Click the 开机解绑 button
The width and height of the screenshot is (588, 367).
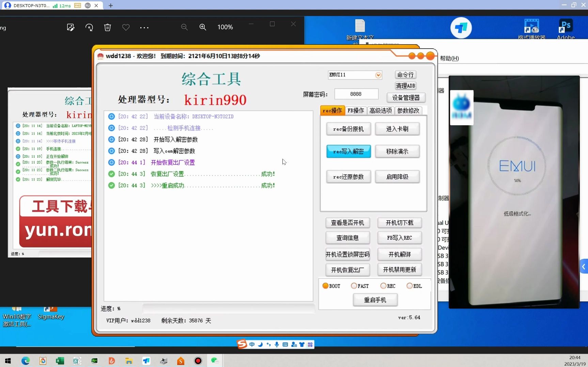pyautogui.click(x=399, y=254)
